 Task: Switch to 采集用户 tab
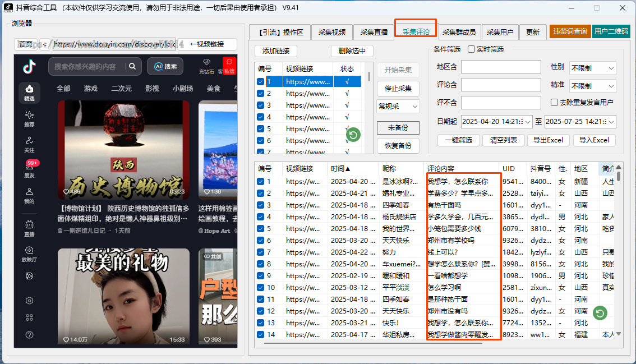click(x=500, y=32)
